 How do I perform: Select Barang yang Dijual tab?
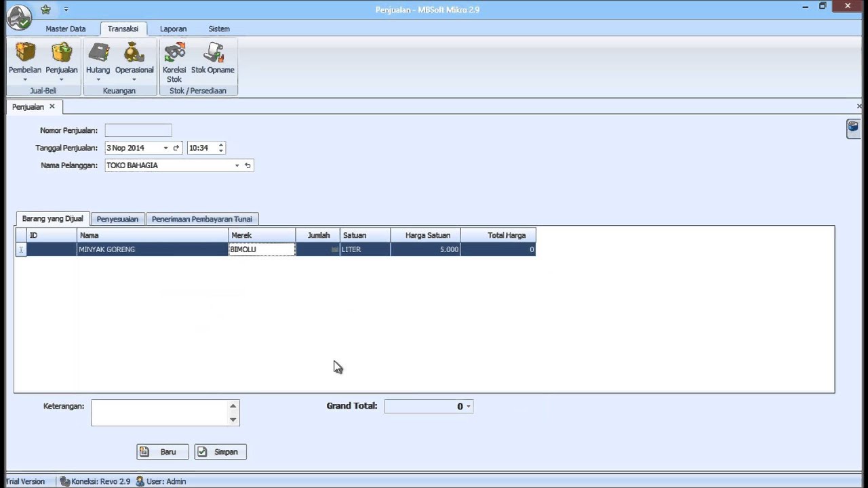[x=52, y=218]
